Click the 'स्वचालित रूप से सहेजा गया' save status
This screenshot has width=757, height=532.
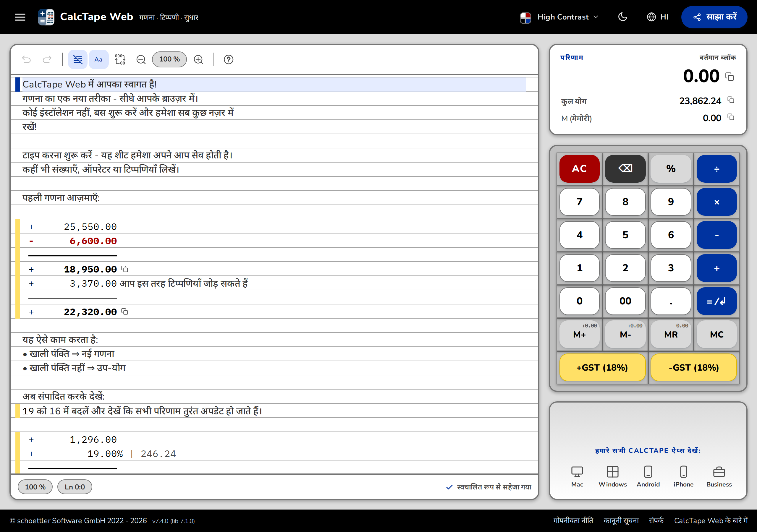[489, 487]
